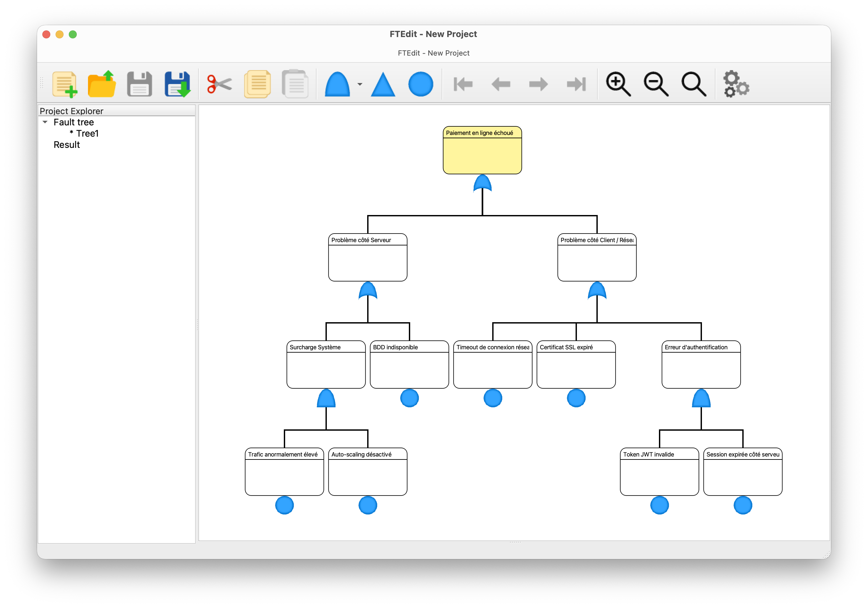
Task: Click the circle under BDD indisponible
Action: tap(410, 398)
